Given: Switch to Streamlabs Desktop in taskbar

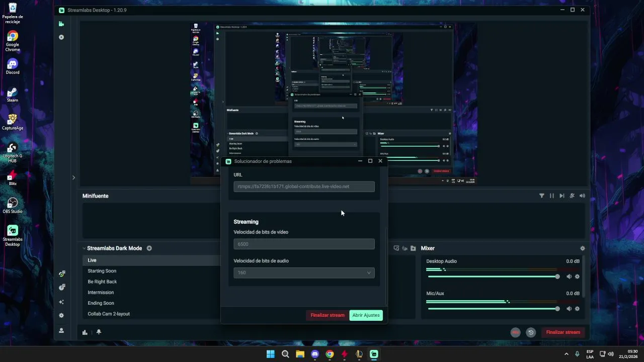Looking at the screenshot, I should coord(374,354).
